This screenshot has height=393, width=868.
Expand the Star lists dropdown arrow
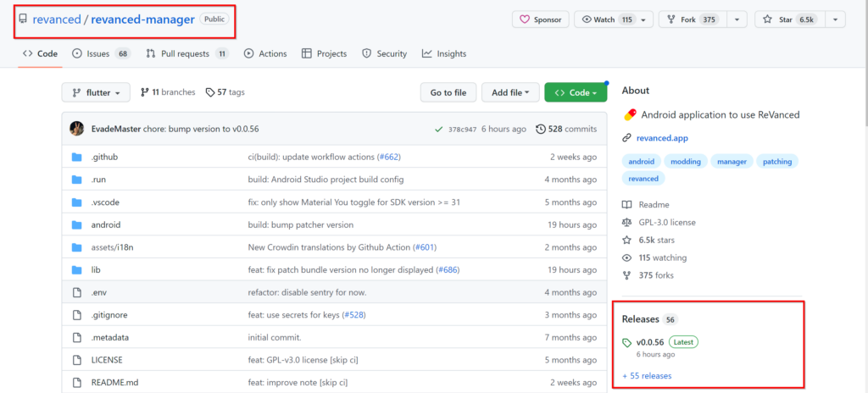coord(835,19)
